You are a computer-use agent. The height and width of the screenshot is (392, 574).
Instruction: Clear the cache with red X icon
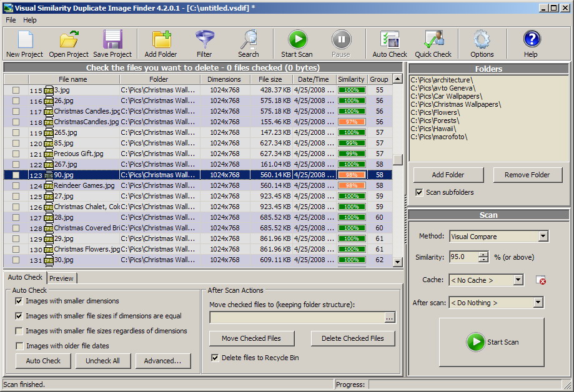pyautogui.click(x=541, y=280)
